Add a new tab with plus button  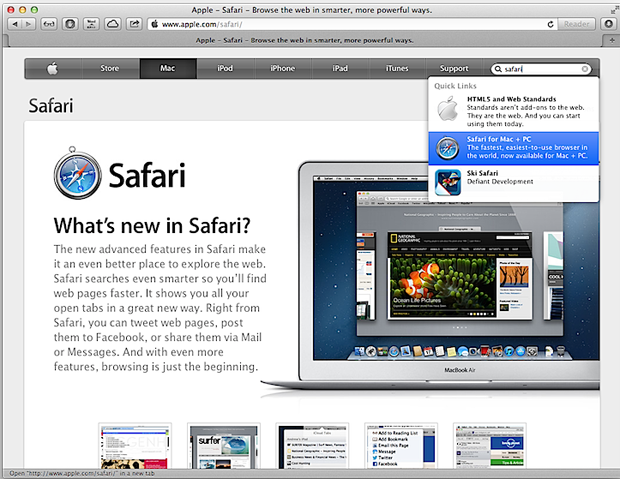pyautogui.click(x=611, y=40)
